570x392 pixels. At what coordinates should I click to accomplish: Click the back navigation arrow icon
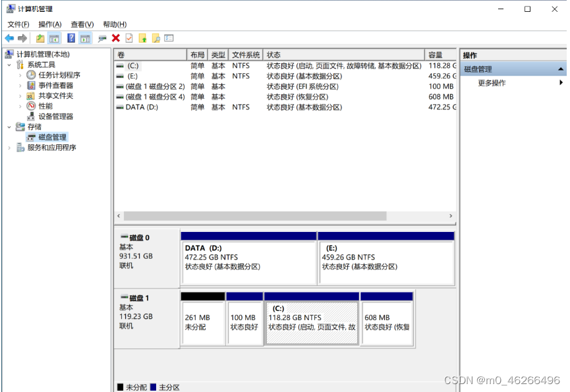click(9, 38)
